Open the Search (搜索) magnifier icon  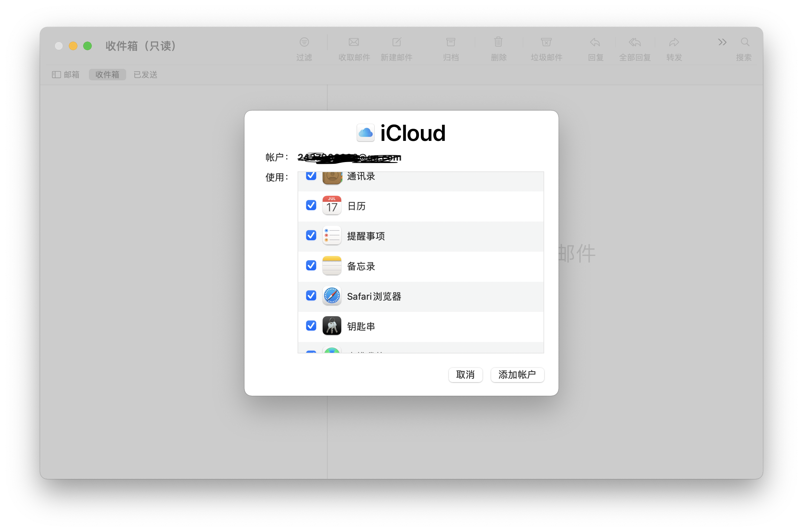[x=745, y=42]
